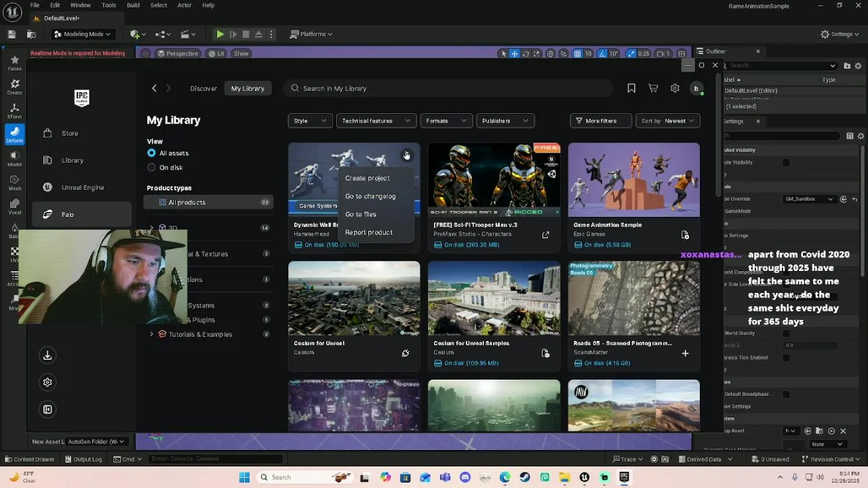Select the Deform modeling tool category

click(14, 135)
